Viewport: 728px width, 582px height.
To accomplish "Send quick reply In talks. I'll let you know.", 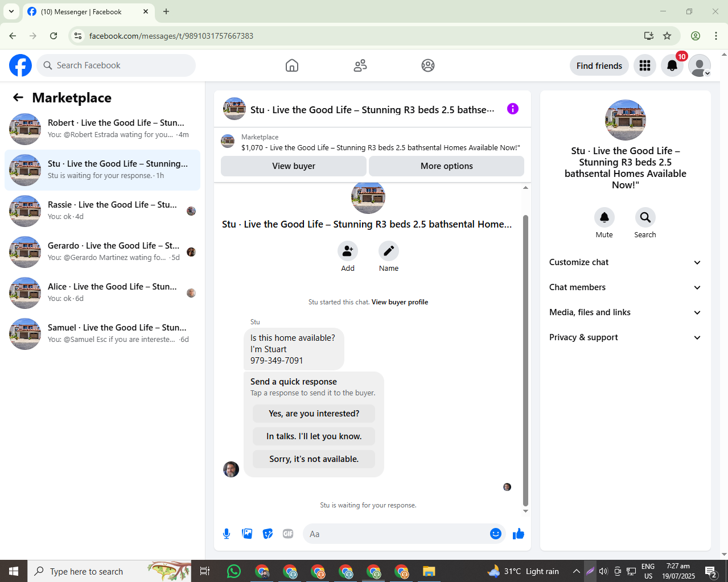I will tap(314, 436).
